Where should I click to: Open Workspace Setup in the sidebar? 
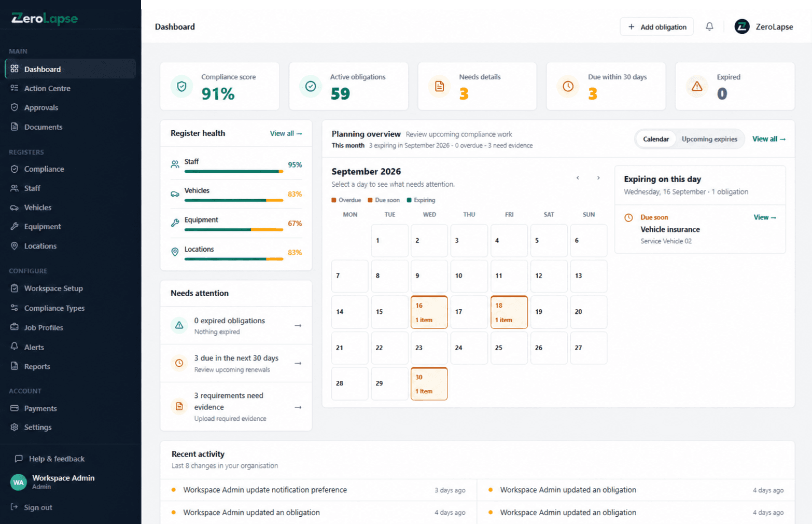click(x=71, y=288)
